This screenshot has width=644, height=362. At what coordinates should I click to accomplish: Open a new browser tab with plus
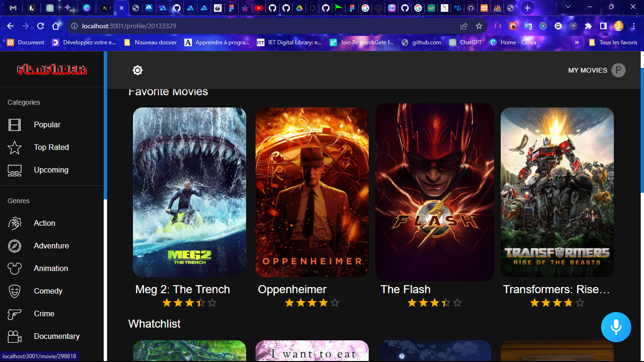(x=527, y=8)
